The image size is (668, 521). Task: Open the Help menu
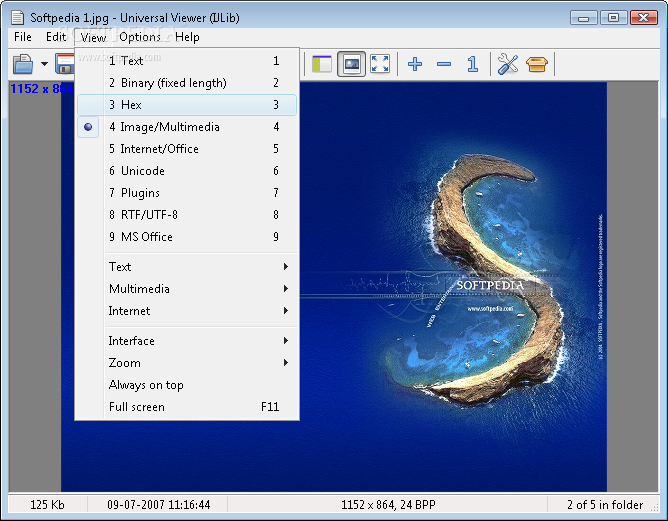[187, 37]
